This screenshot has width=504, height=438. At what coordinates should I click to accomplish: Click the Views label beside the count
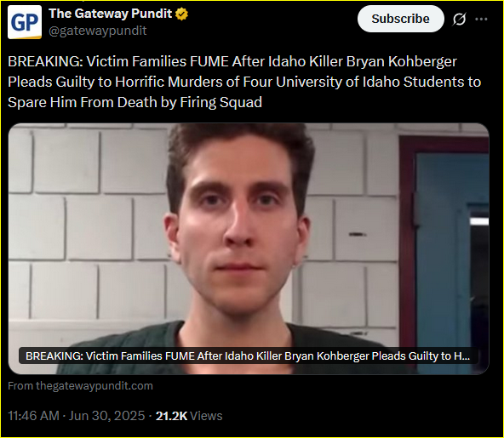pos(206,416)
